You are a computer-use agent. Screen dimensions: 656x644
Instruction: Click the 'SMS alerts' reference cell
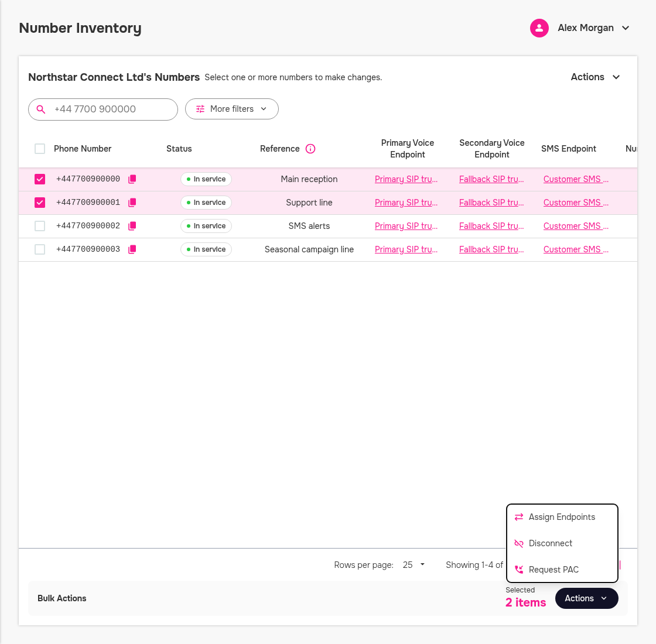309,226
